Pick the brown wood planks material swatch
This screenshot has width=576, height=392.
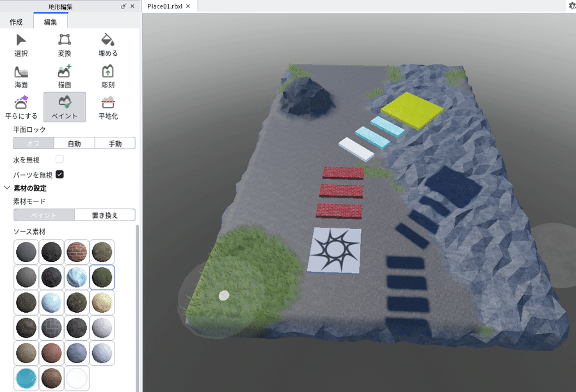pos(51,378)
